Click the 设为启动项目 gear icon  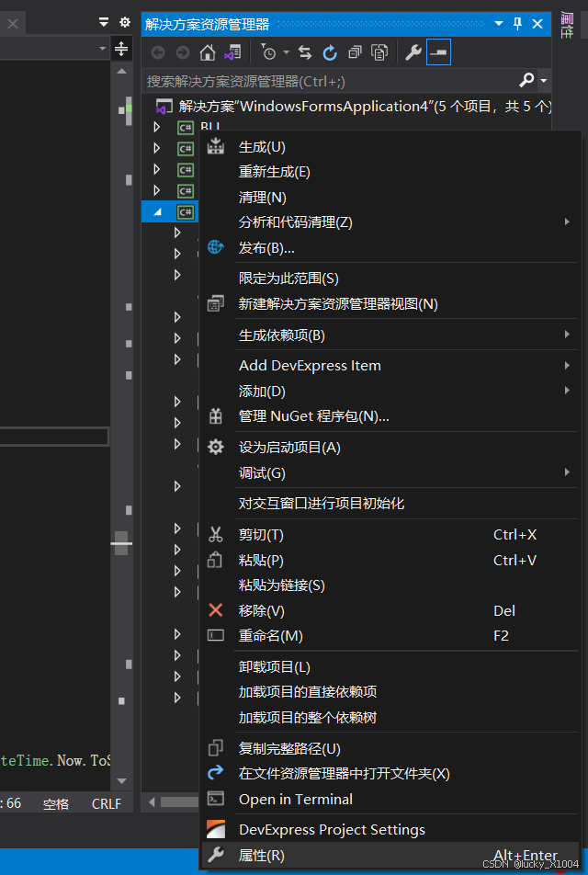(215, 446)
